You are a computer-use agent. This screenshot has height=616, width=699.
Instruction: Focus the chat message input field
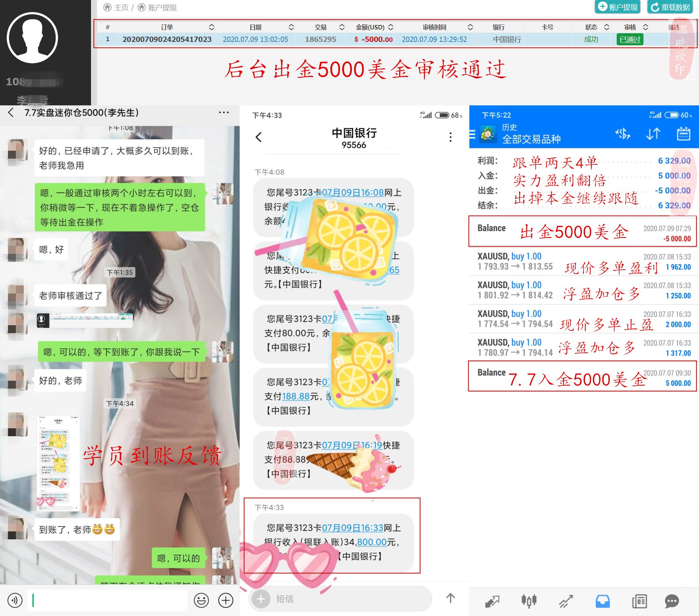108,600
